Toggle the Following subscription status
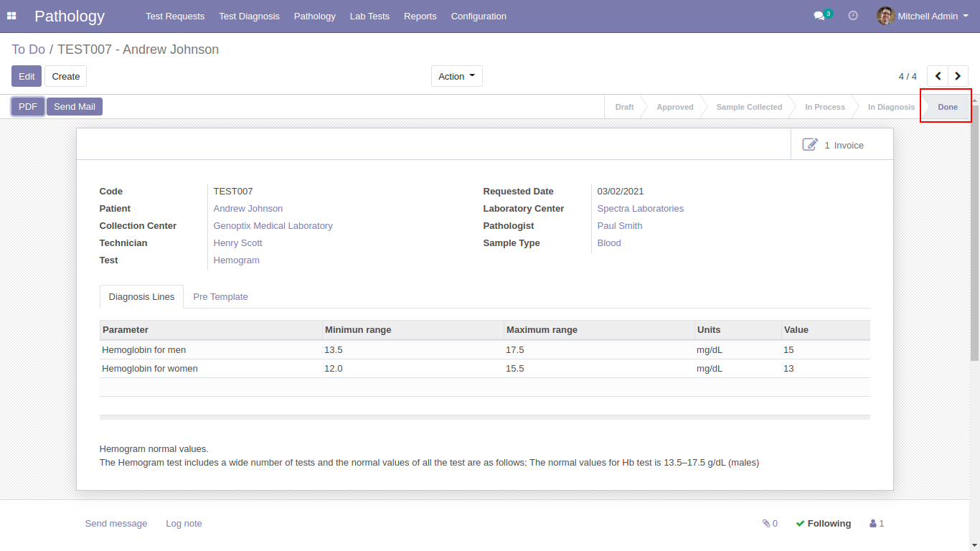This screenshot has height=551, width=980. (x=824, y=524)
